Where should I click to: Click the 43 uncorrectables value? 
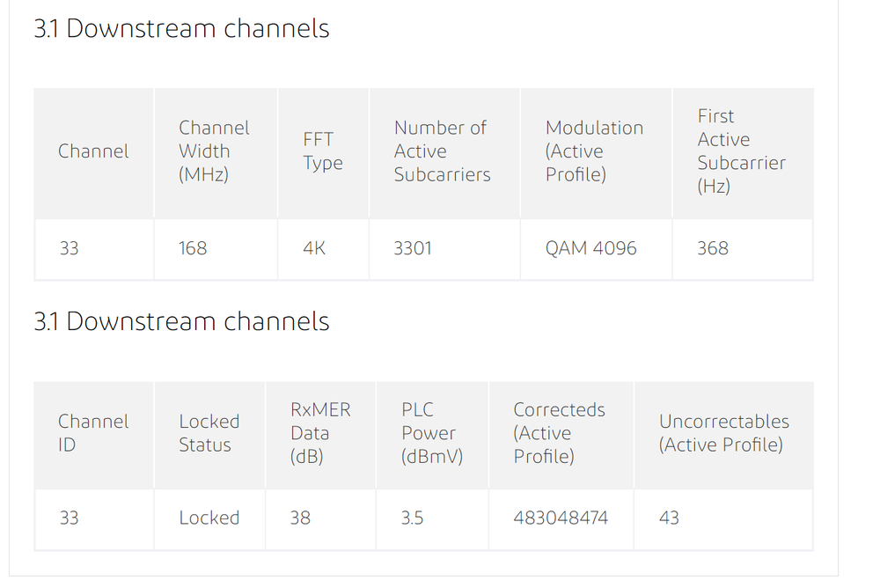pyautogui.click(x=669, y=518)
